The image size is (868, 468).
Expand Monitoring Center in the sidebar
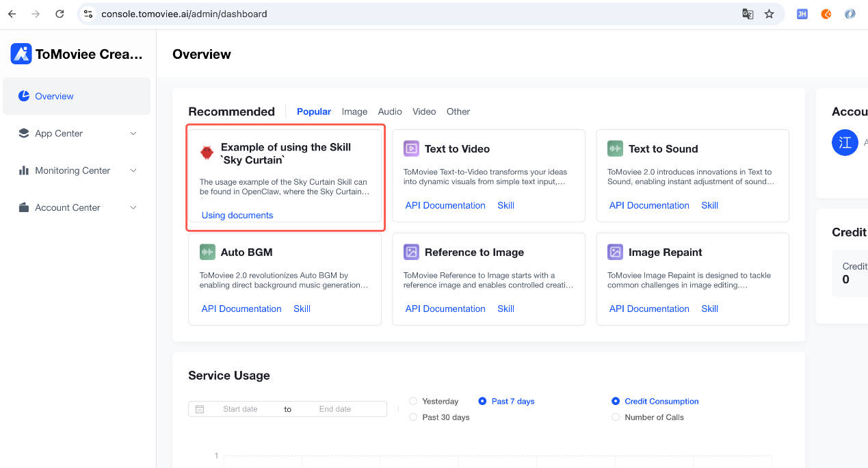76,170
